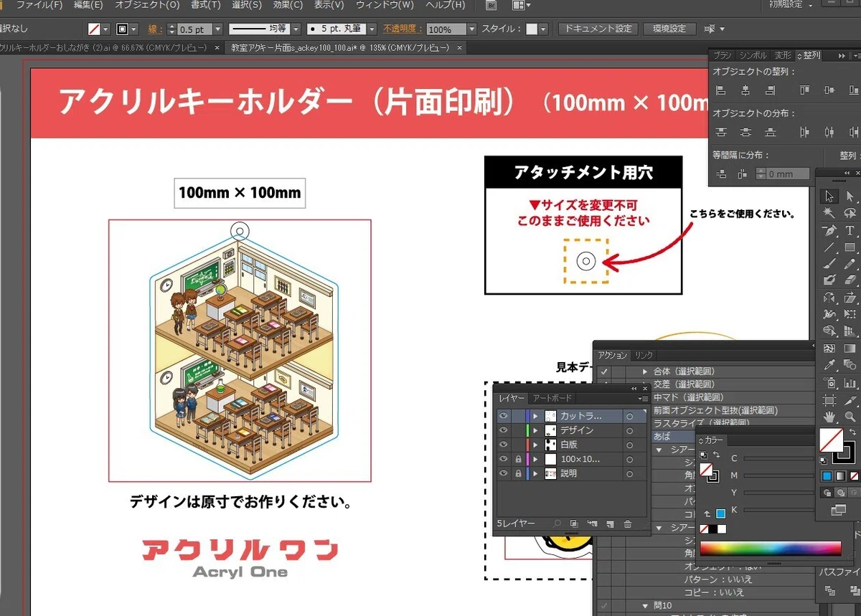
Task: Click vertical distribute top icon
Action: [721, 132]
